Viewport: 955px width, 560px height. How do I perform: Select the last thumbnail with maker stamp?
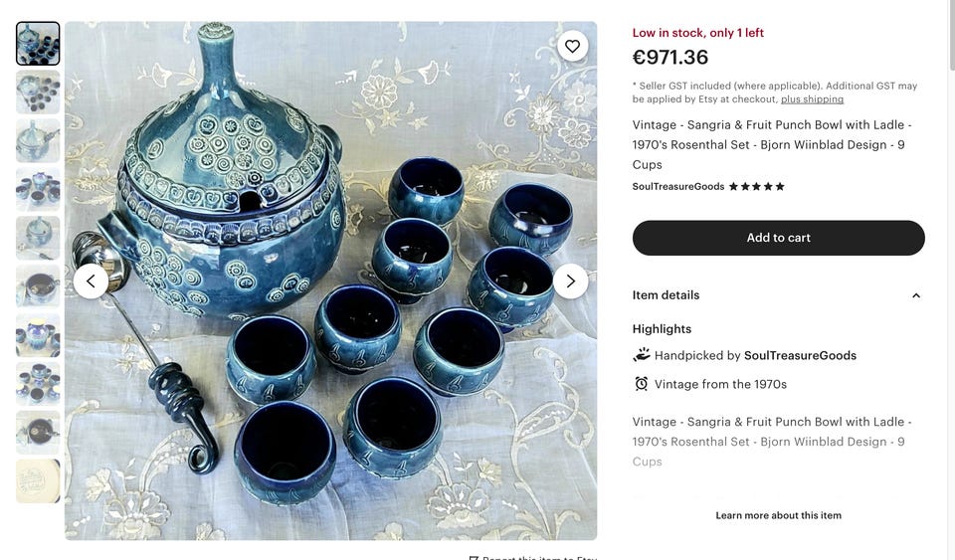point(38,480)
